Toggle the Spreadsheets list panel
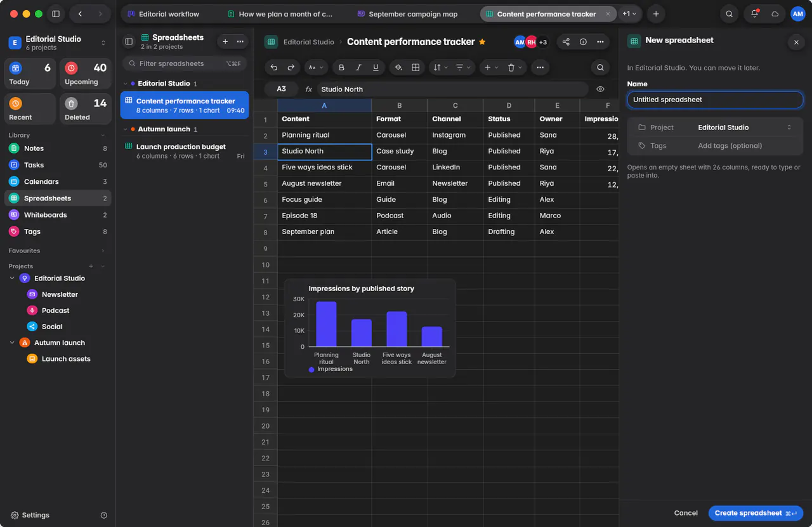The height and width of the screenshot is (527, 812). coord(129,42)
